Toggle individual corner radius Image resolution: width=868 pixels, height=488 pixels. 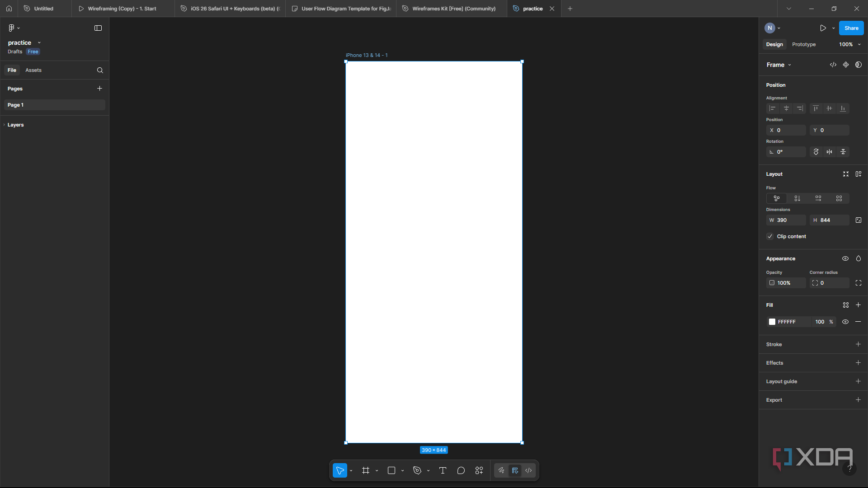(859, 283)
